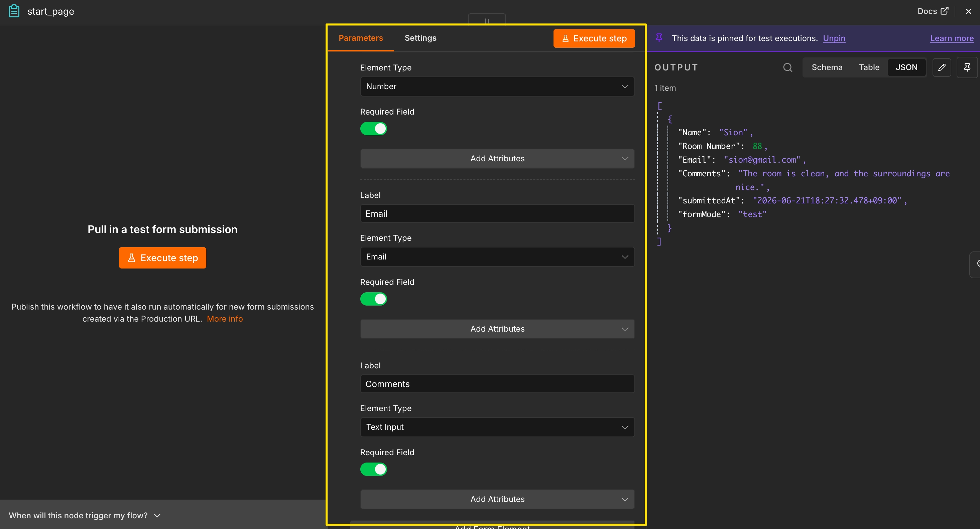Show output in Table view

[869, 67]
